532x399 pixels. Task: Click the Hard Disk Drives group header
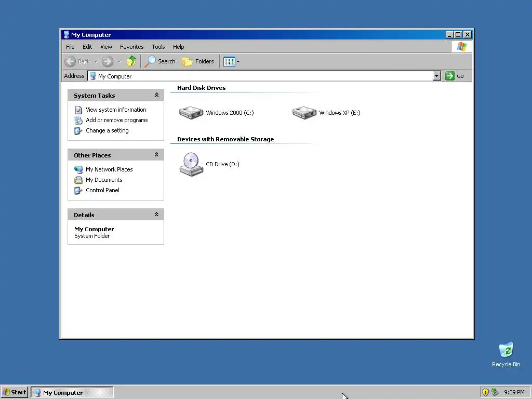coord(202,88)
